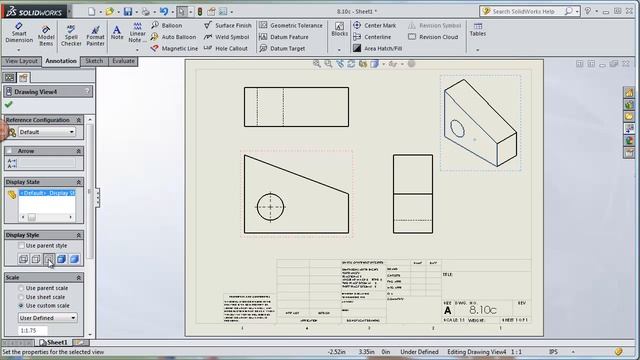Click the scale value field 1:1.75

point(33,331)
